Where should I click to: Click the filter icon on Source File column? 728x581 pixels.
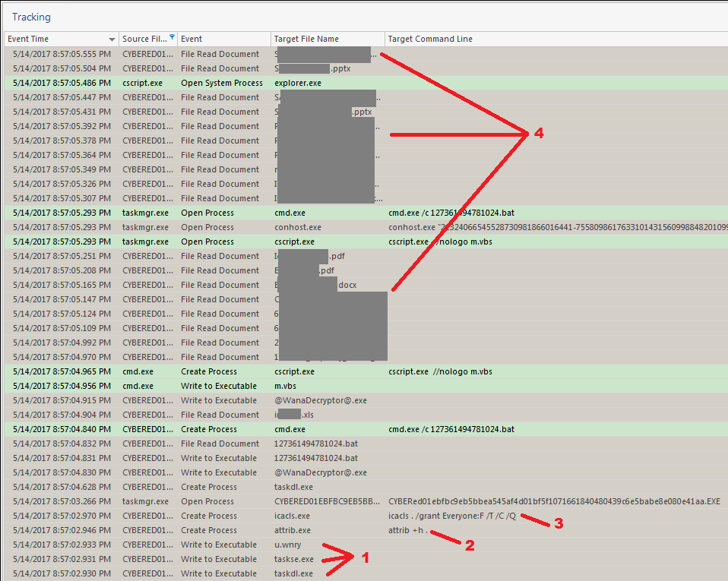173,38
